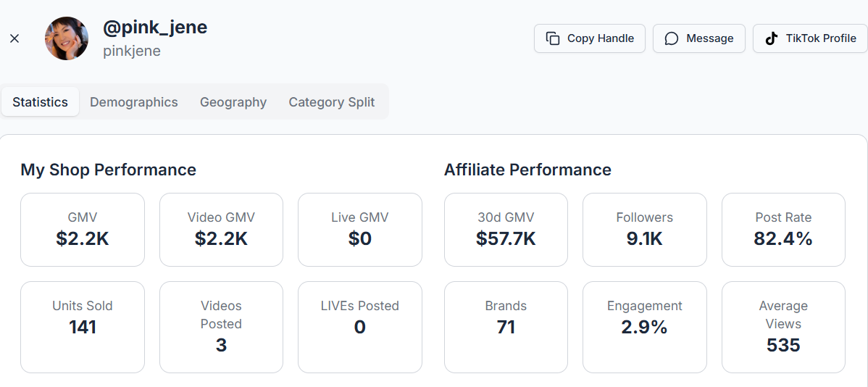Click the @pink_jene handle heading

[155, 27]
